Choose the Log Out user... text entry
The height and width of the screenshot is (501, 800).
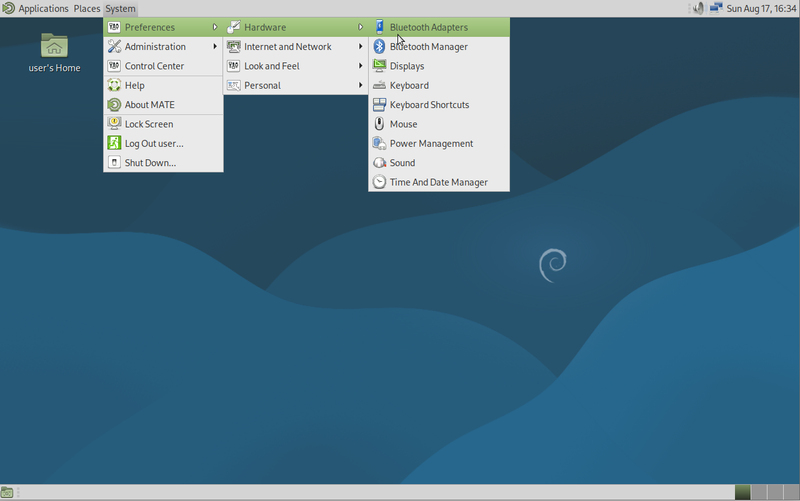coord(154,143)
